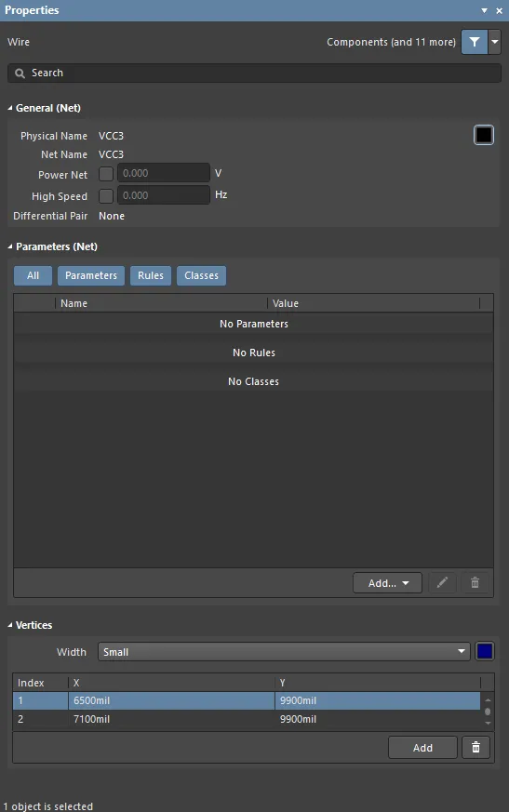
Task: Click the search magnifier icon
Action: [20, 73]
